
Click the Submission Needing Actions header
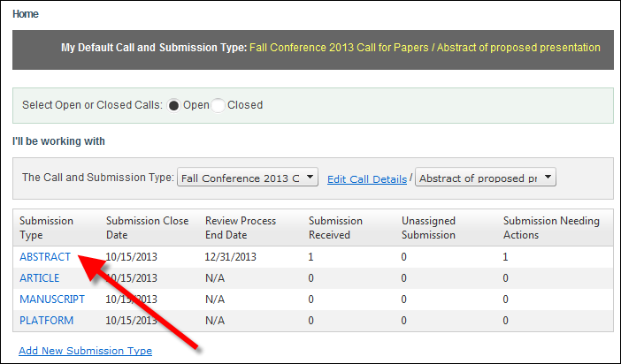[551, 228]
